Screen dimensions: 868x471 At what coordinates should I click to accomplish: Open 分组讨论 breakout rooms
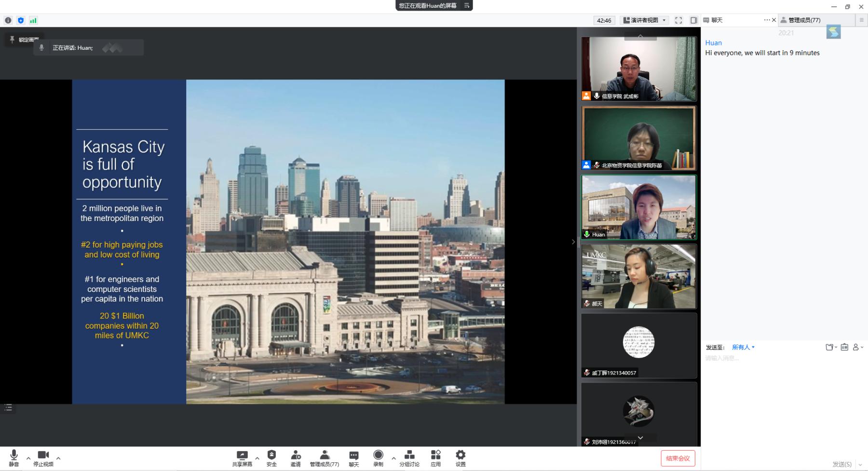click(x=409, y=458)
